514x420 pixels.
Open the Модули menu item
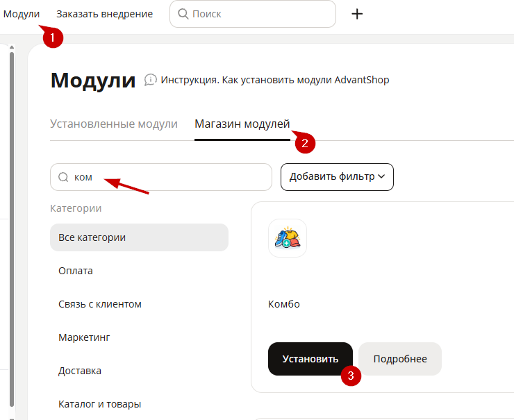pyautogui.click(x=22, y=14)
